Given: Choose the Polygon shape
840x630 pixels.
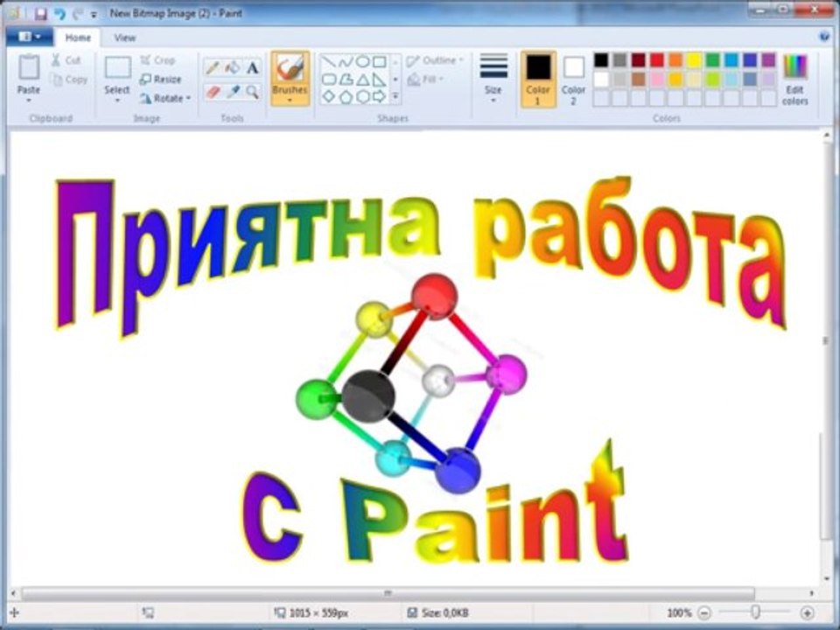Looking at the screenshot, I should (346, 80).
